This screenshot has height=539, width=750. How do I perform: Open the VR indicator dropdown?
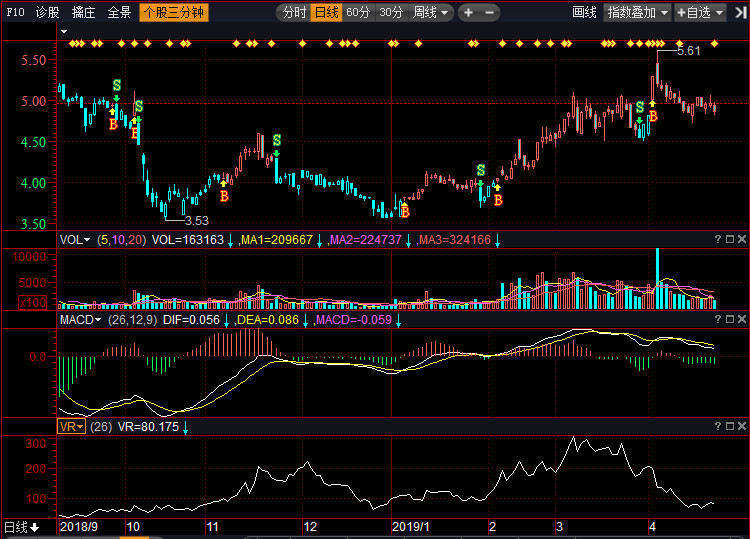71,427
